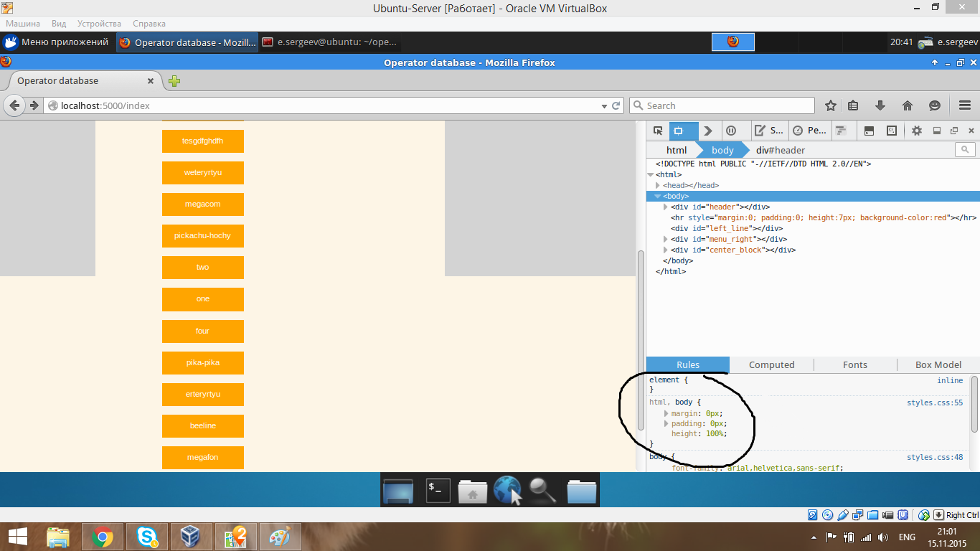Open the Устройства VirtualBox menu

[x=99, y=24]
